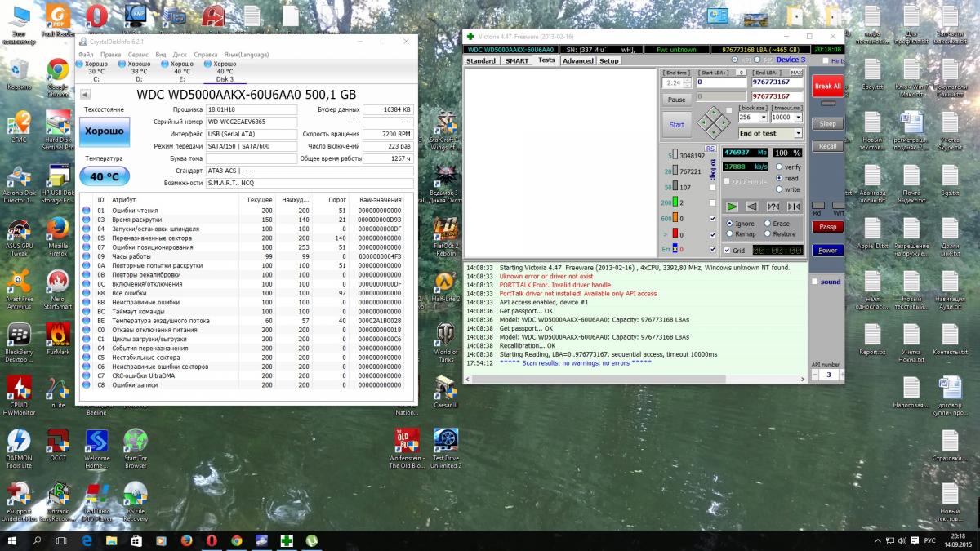
Task: Go to previous disk arrow in CrystalDiskInfo
Action: [x=86, y=94]
